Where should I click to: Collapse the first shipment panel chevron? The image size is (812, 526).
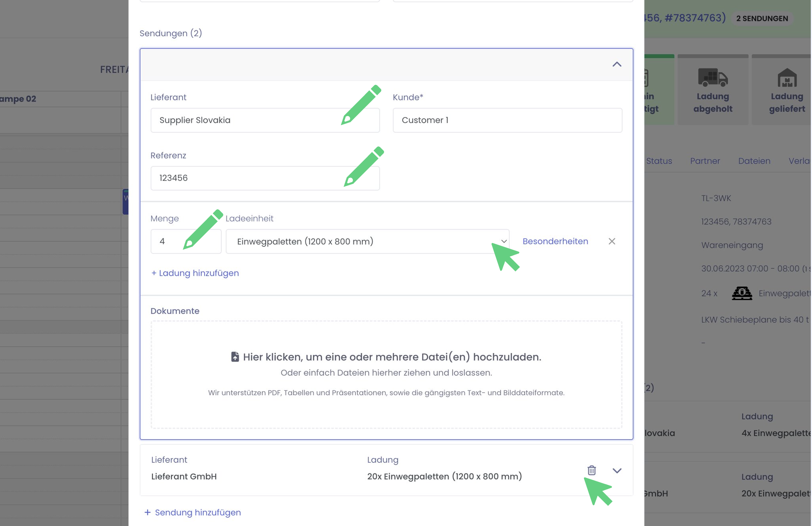coord(617,64)
